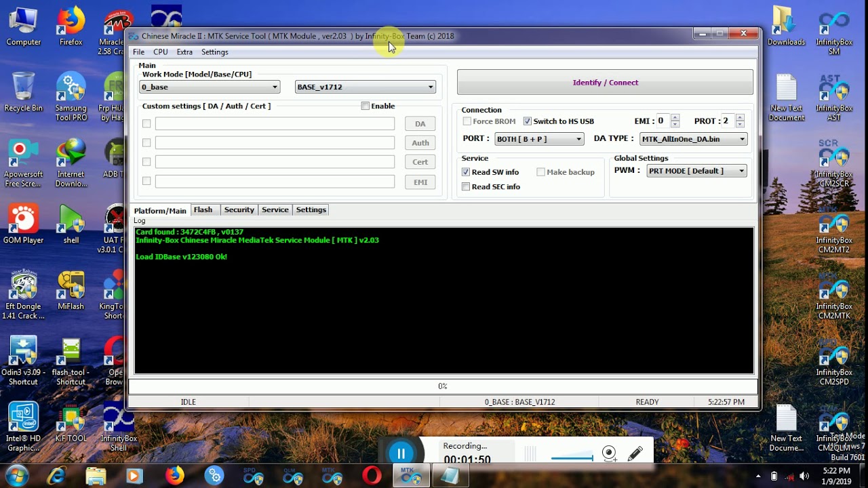
Task: Launch Odin3 v3.09 shortcut
Action: point(24,361)
